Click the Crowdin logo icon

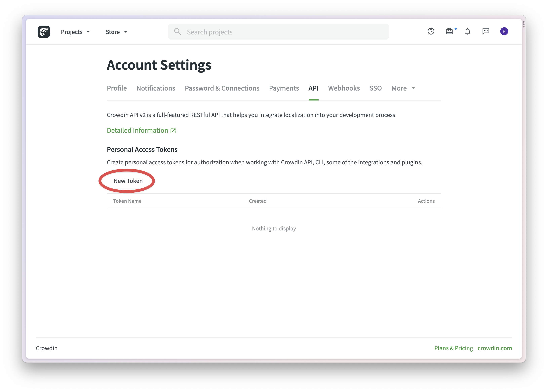[44, 32]
